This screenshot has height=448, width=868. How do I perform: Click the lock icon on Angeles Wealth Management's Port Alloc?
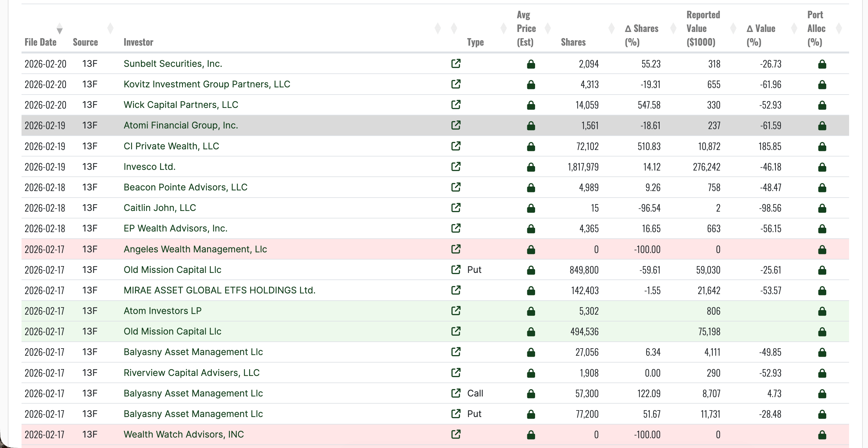click(822, 250)
